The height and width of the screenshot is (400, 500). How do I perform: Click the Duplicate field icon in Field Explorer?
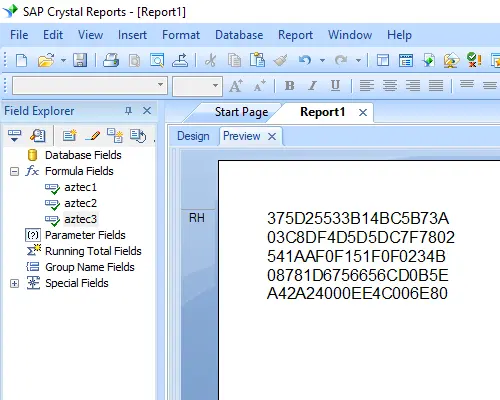[115, 135]
